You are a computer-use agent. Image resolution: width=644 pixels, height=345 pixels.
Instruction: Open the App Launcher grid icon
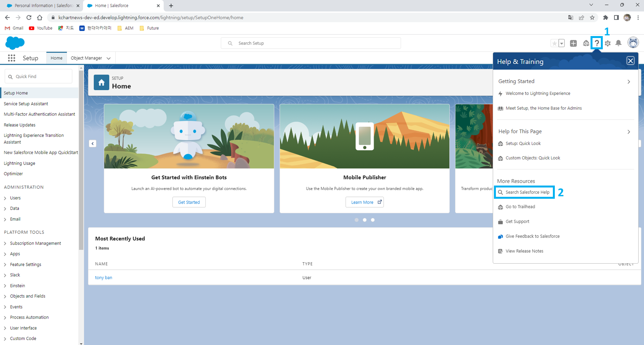pyautogui.click(x=12, y=58)
